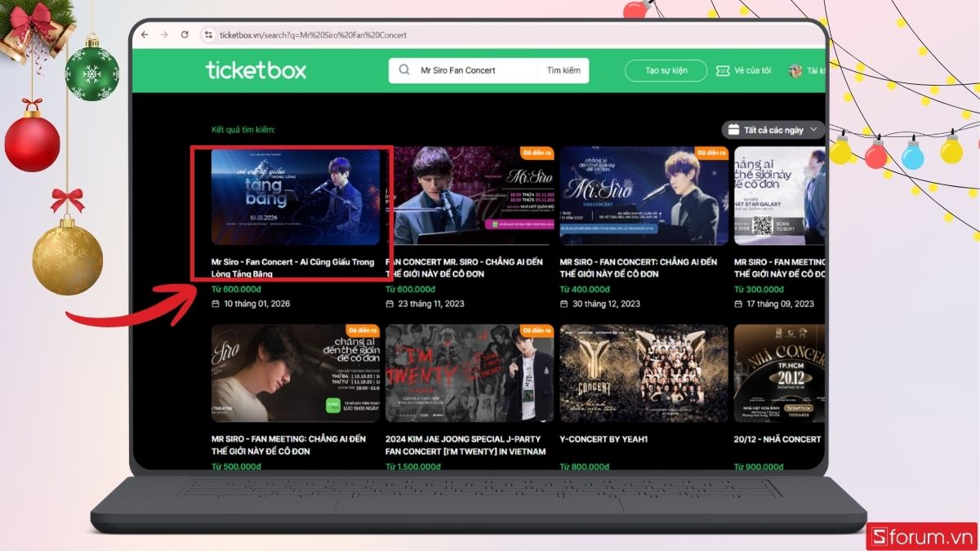The height and width of the screenshot is (551, 980).
Task: Open title MR SIRO - FAN CONCERT: CHẲNG AI ĐẾN
Action: [x=639, y=268]
